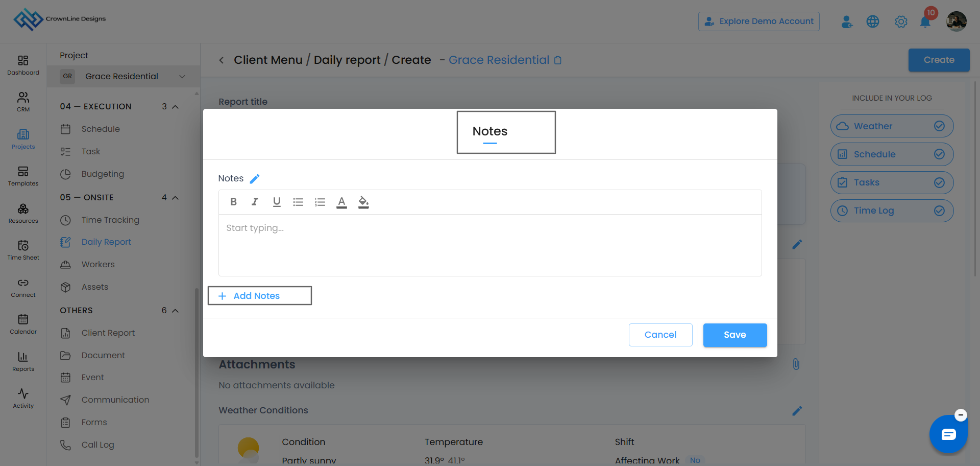Insert a bulleted list in notes

pos(298,202)
